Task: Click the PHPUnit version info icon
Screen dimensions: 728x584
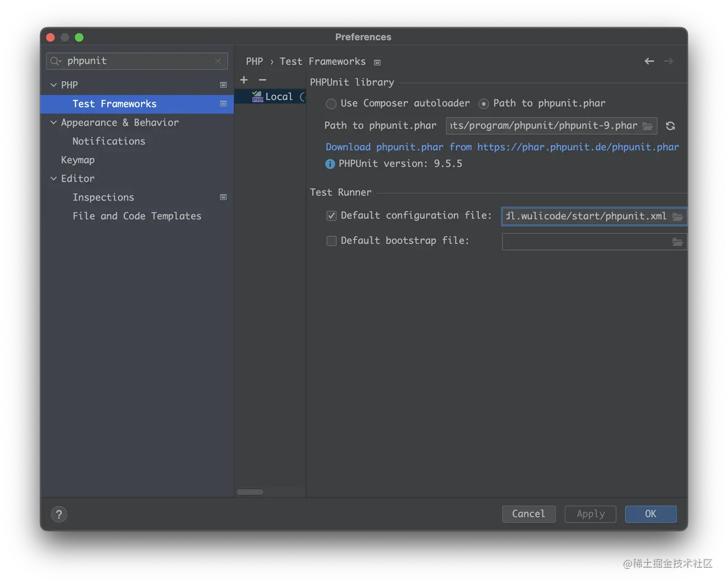Action: coord(330,164)
